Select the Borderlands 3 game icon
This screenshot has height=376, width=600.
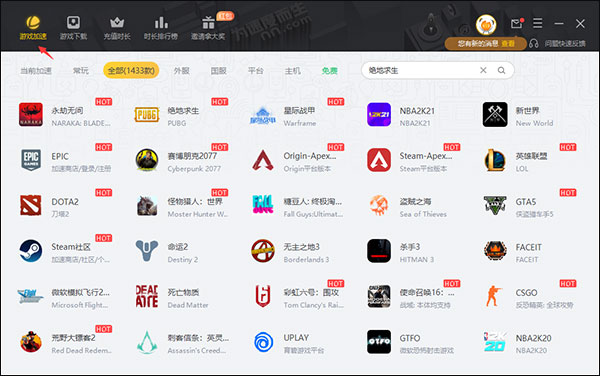[x=263, y=251]
